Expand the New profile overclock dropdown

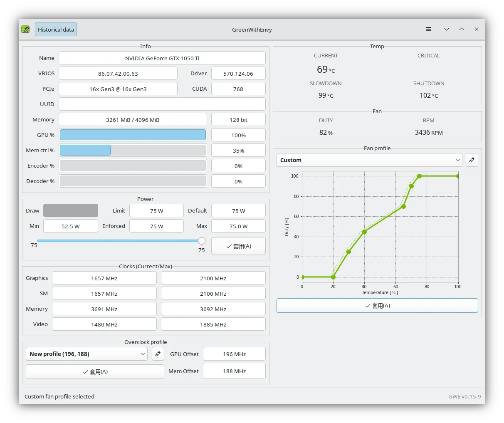pyautogui.click(x=86, y=354)
